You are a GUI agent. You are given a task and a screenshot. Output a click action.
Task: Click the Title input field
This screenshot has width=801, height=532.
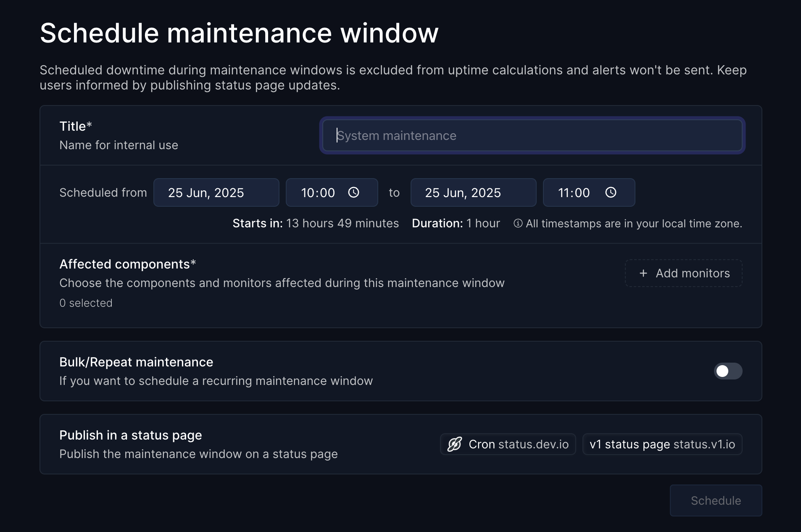(532, 135)
